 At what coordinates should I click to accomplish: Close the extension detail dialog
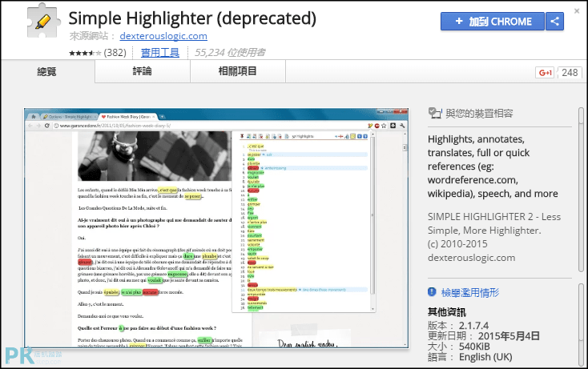[577, 11]
